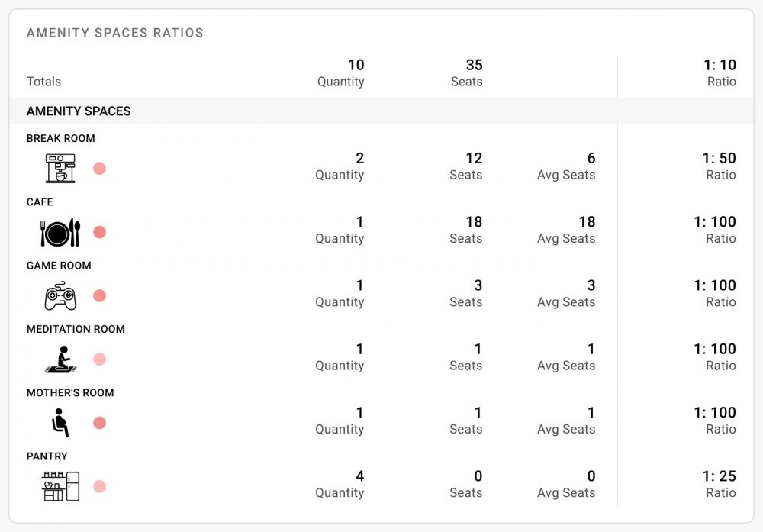Click the Break Room coffee machine icon
This screenshot has width=763, height=532.
pos(60,169)
